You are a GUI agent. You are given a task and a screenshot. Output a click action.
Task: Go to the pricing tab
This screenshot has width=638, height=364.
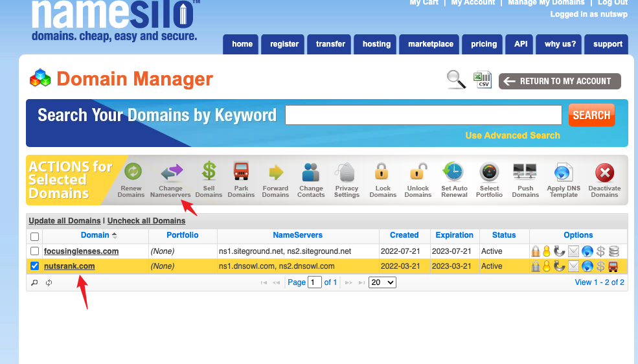[484, 44]
